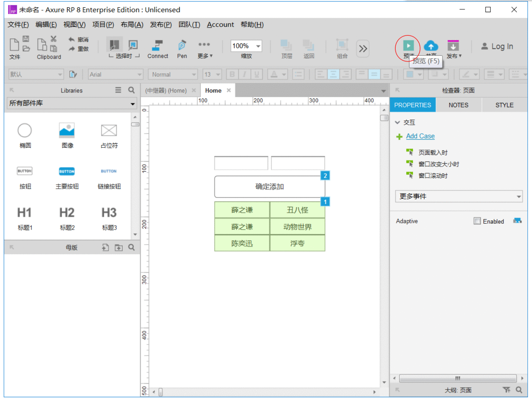Align text left
Image resolution: width=532 pixels, height=398 pixels.
321,74
